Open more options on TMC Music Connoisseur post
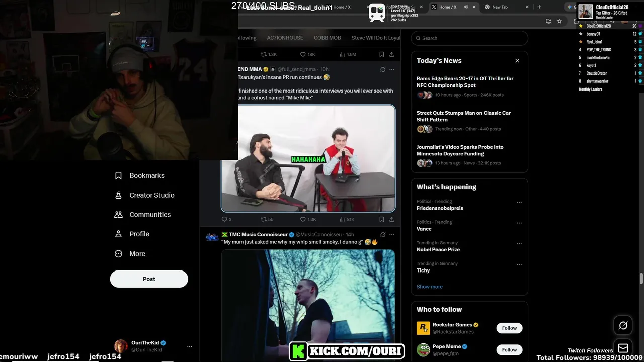The height and width of the screenshot is (362, 644). coord(392,235)
